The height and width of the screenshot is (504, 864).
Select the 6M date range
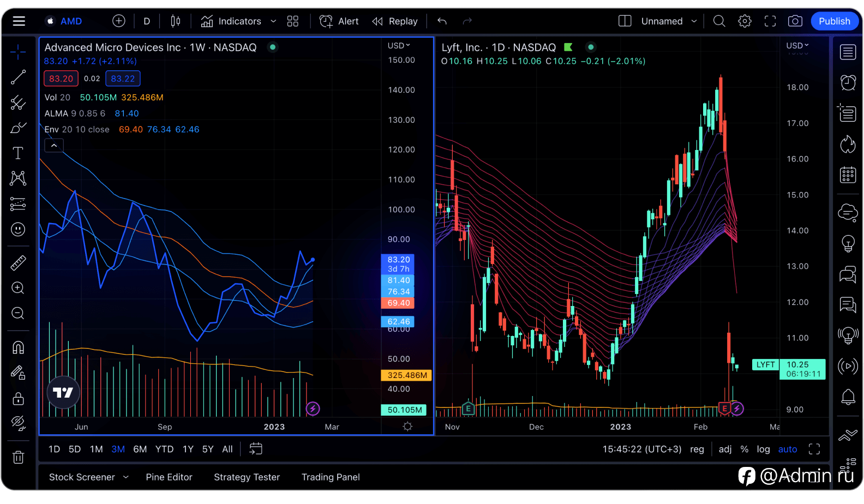(140, 449)
